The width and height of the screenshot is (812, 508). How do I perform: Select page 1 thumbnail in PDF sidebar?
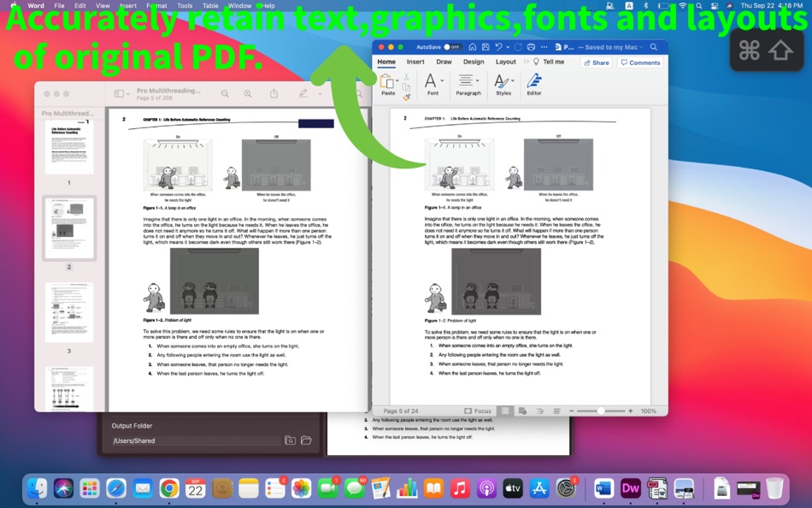coord(69,147)
